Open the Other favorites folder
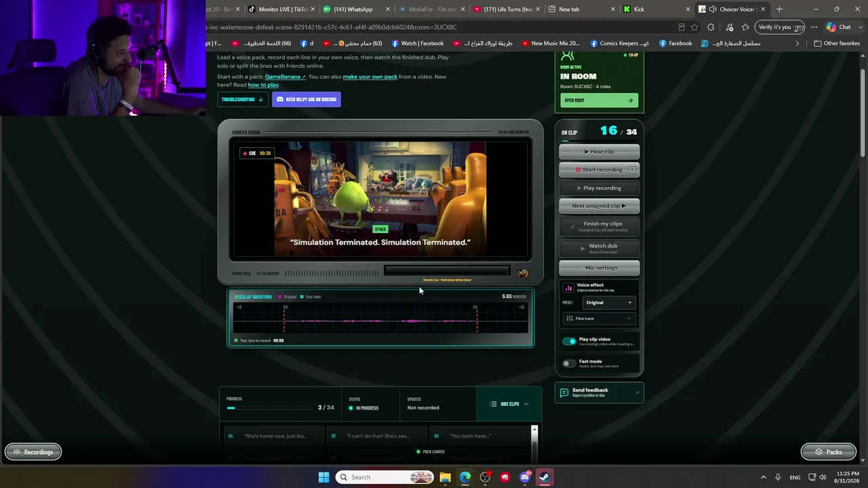This screenshot has width=868, height=488. tap(837, 43)
